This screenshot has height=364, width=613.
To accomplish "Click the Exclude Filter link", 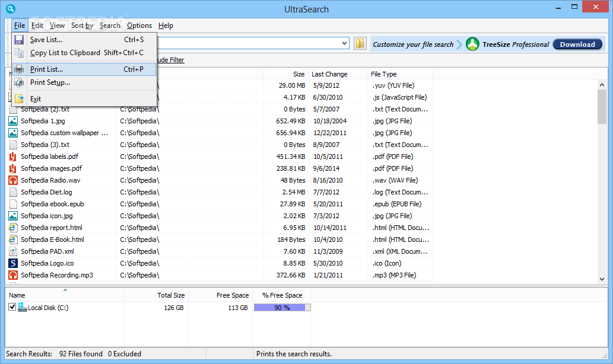I will tap(170, 60).
